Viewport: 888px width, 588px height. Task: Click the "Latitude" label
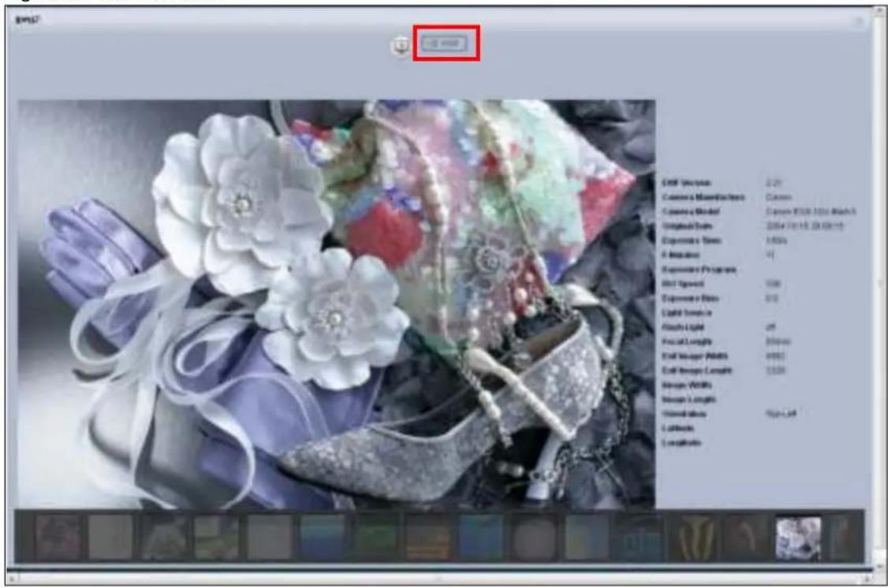(x=677, y=428)
